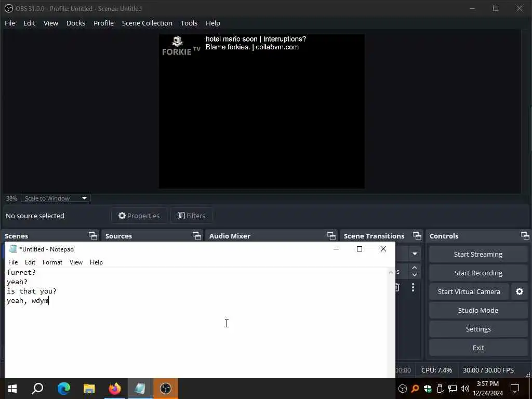532x399 pixels.
Task: Click Start Streaming button
Action: click(x=478, y=254)
